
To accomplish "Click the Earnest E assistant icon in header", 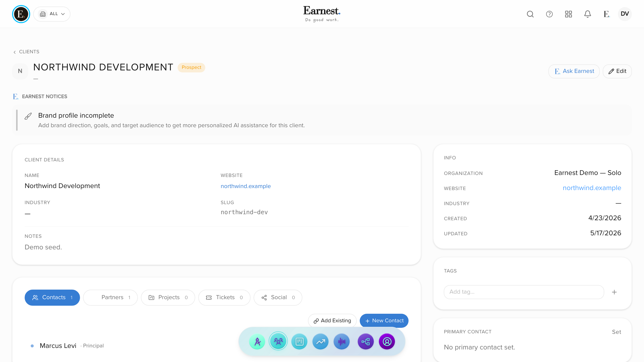I will click(x=607, y=14).
